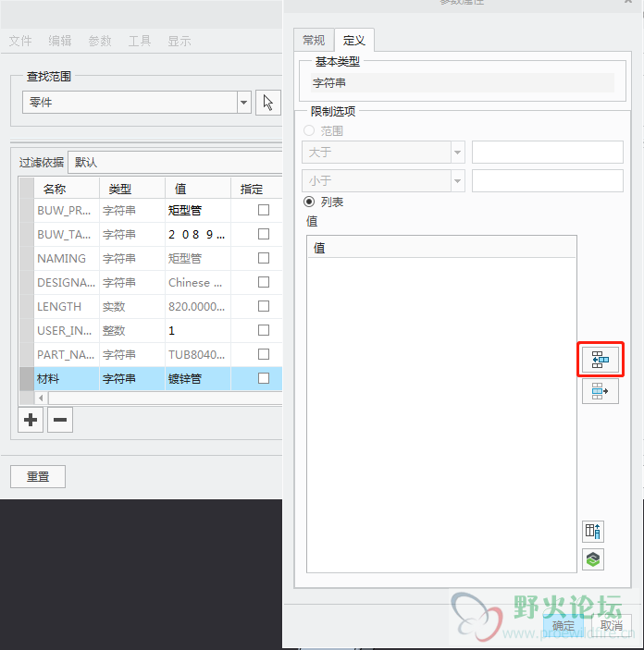644x650 pixels.
Task: Open the 工具 menu
Action: 140,41
